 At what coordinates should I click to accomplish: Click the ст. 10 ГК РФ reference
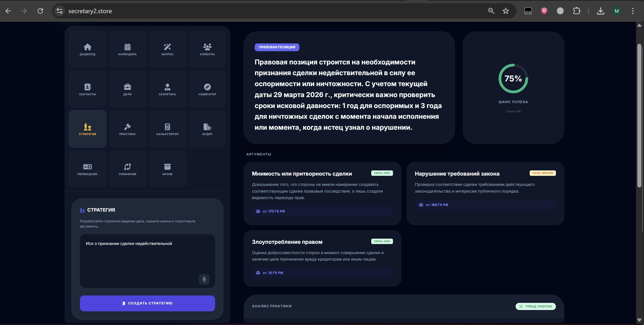(273, 273)
